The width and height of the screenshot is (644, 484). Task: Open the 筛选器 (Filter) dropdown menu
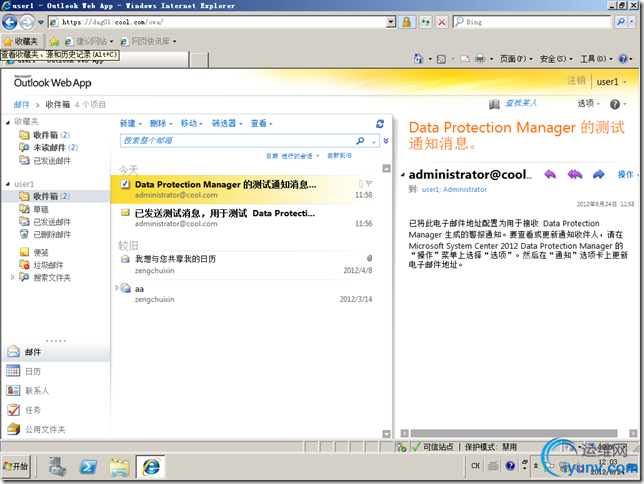click(227, 123)
